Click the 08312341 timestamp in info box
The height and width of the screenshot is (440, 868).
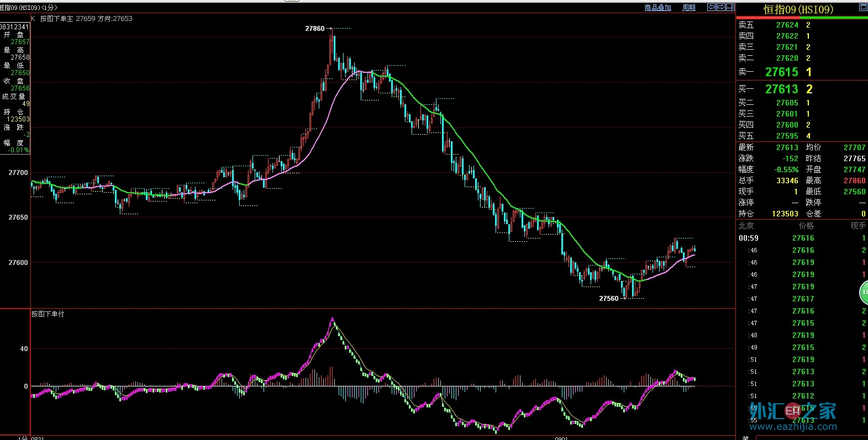pos(14,26)
